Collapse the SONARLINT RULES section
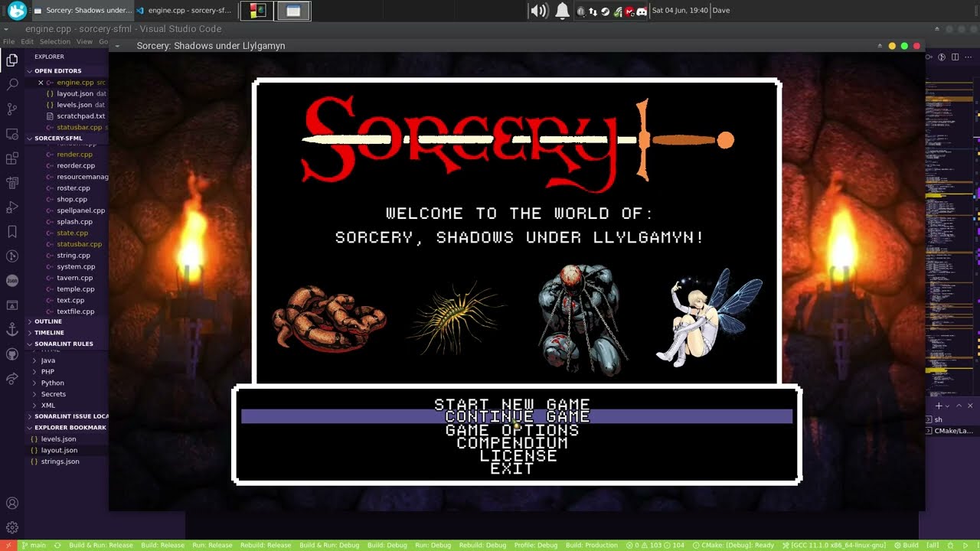 64,344
